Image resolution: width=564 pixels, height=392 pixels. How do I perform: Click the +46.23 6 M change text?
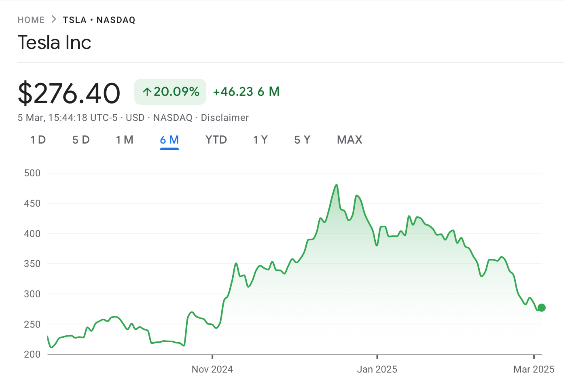pyautogui.click(x=246, y=92)
